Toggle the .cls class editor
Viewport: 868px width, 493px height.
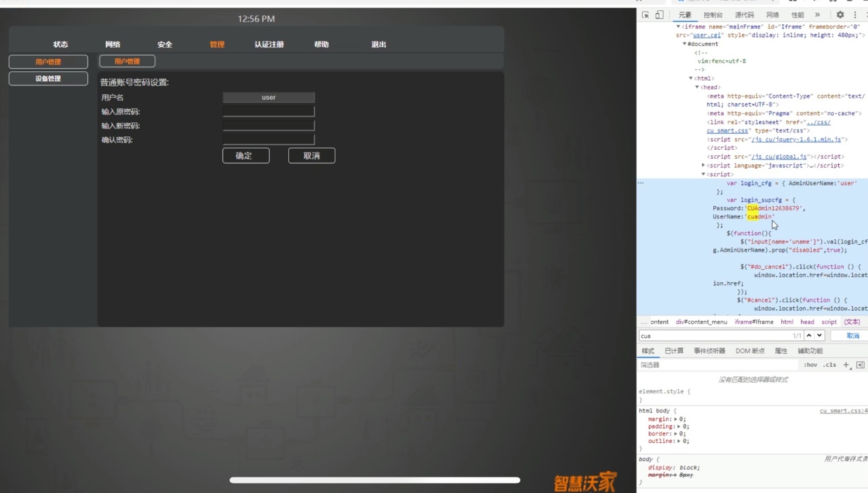coord(830,365)
